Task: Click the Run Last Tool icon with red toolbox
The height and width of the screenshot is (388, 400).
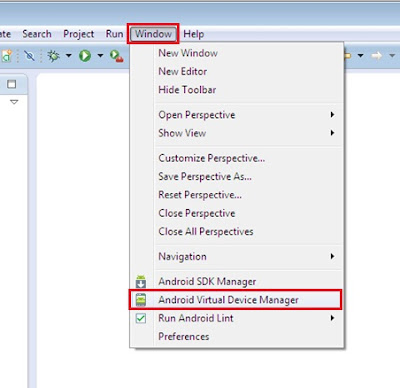Action: tap(117, 56)
